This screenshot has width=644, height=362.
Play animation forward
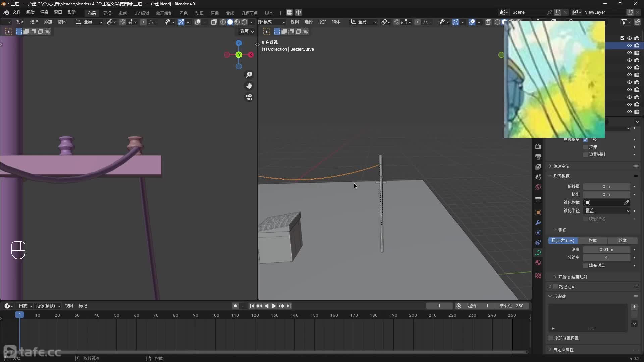tap(274, 306)
